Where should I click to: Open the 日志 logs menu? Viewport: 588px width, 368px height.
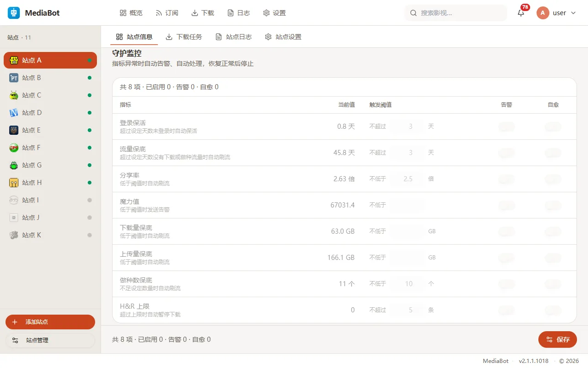click(x=238, y=13)
